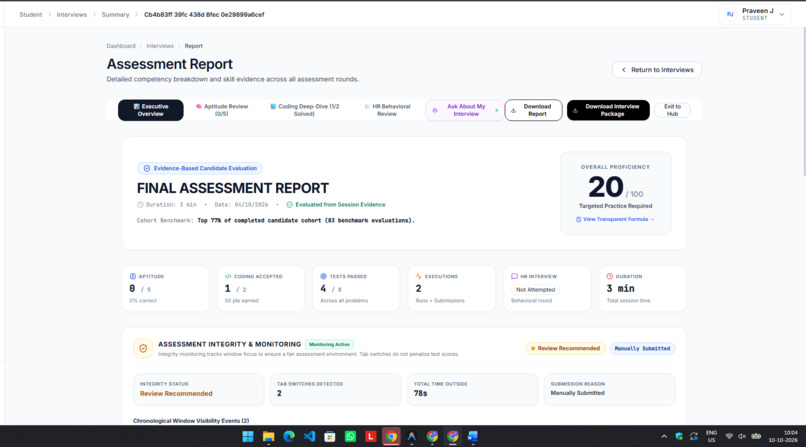This screenshot has height=447, width=806.
Task: Go to HR Behavioral Review tab
Action: point(387,110)
